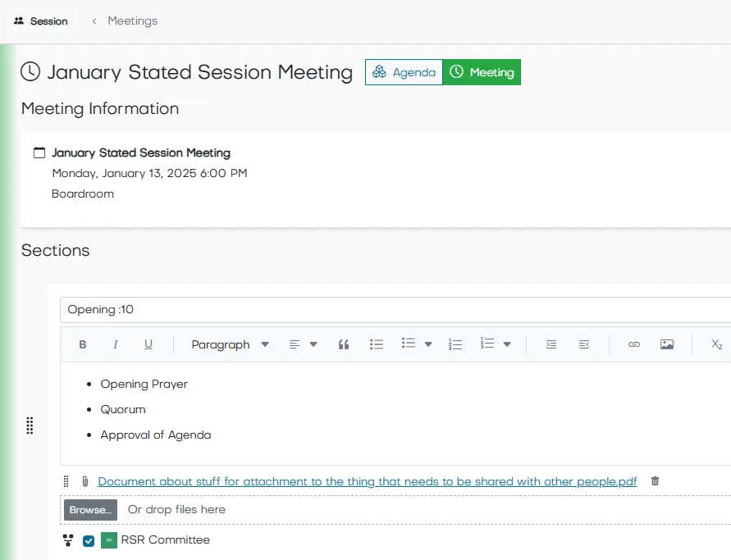Toggle bold formatting in editor toolbar

(83, 344)
